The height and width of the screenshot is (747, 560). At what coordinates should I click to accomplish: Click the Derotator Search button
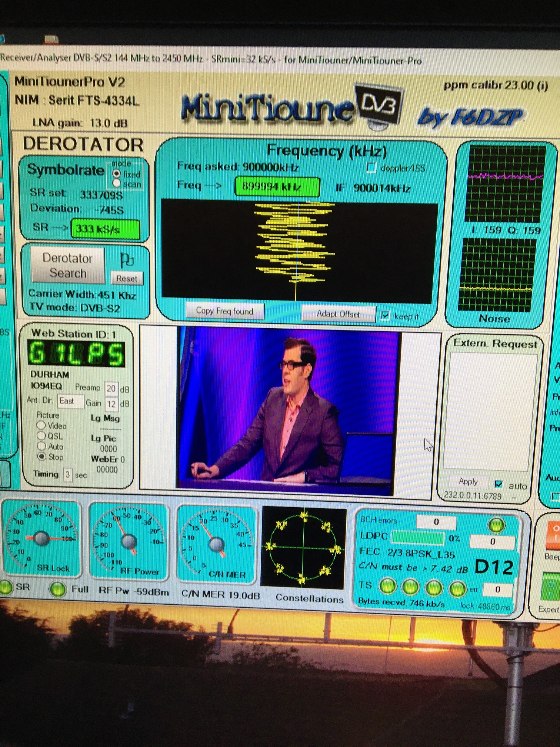coord(68,265)
